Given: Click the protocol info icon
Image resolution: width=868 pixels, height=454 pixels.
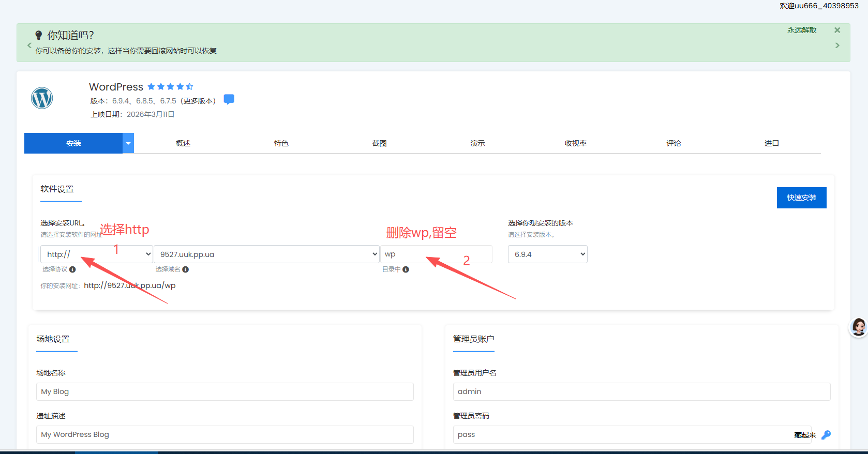Looking at the screenshot, I should tap(72, 269).
